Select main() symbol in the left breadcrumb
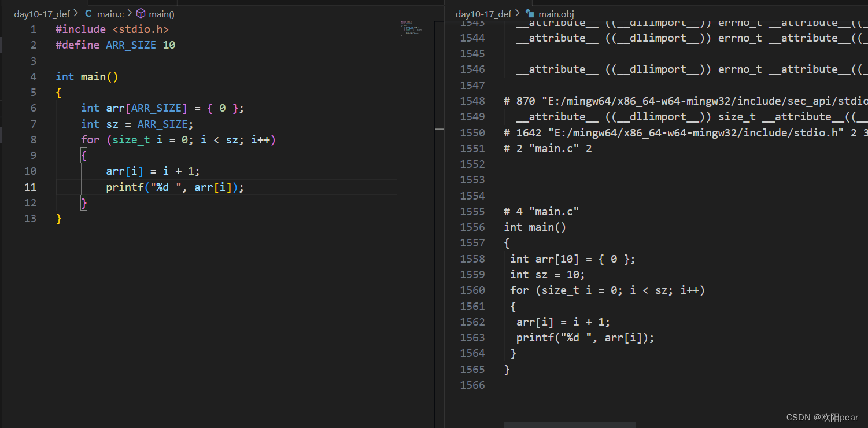 161,14
